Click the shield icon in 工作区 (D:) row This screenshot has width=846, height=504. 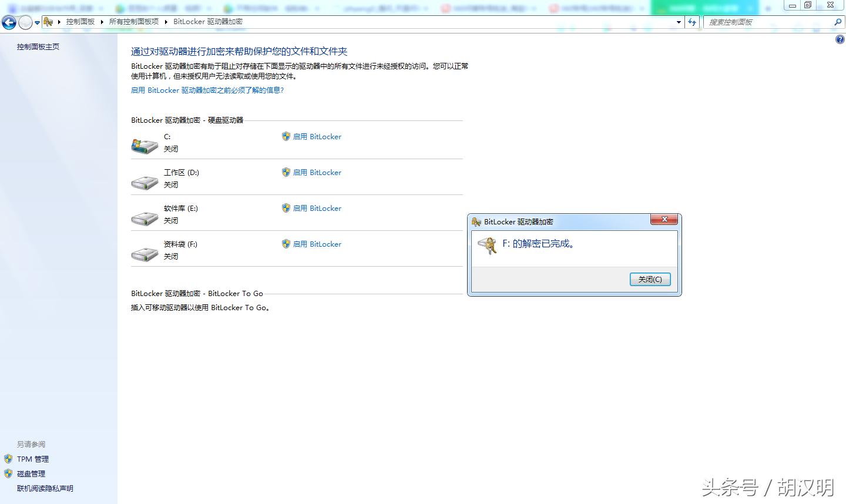coord(286,172)
